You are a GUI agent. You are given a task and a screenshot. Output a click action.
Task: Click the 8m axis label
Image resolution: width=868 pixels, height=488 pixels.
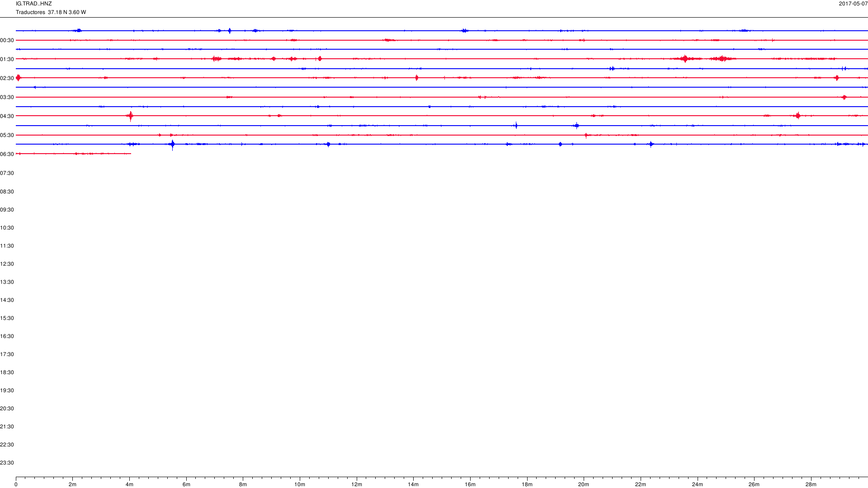[243, 484]
